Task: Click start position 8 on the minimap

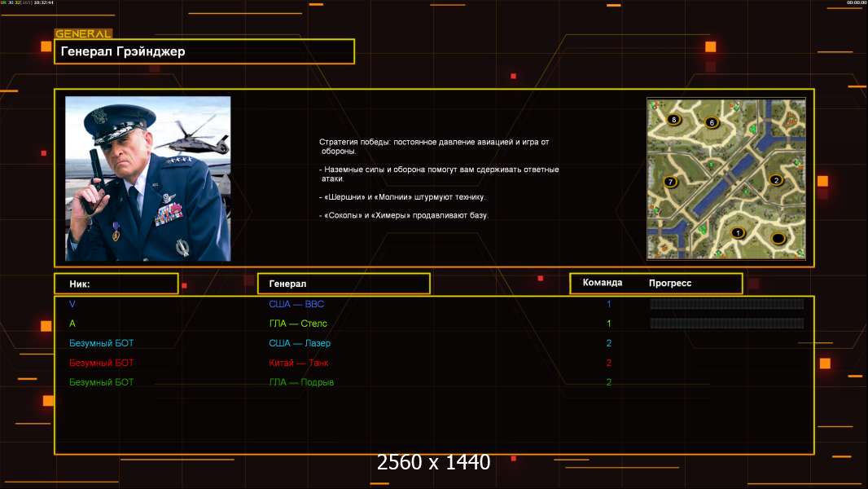Action: point(673,120)
